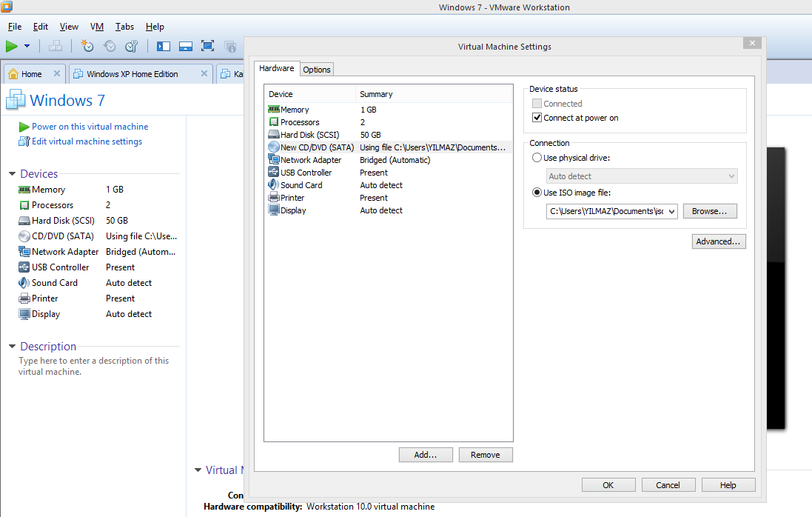The image size is (812, 517).
Task: Toggle the Connected checkbox
Action: (537, 104)
